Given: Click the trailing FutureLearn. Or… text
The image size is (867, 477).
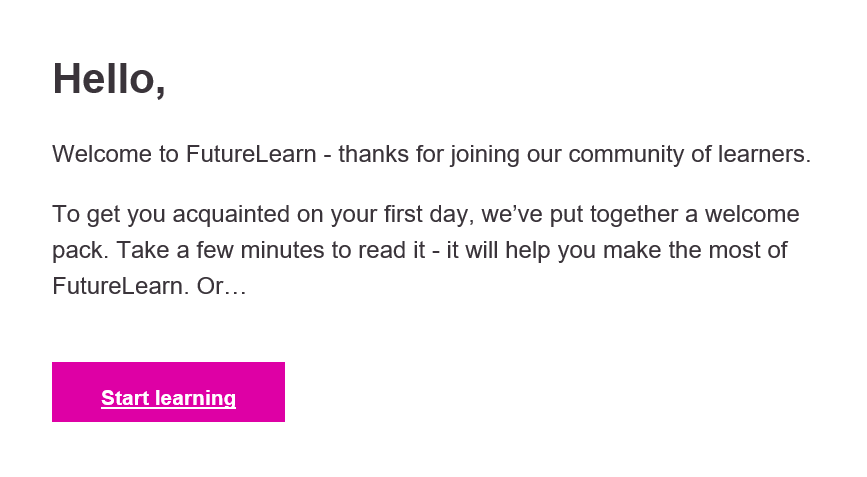Looking at the screenshot, I should coord(149,287).
